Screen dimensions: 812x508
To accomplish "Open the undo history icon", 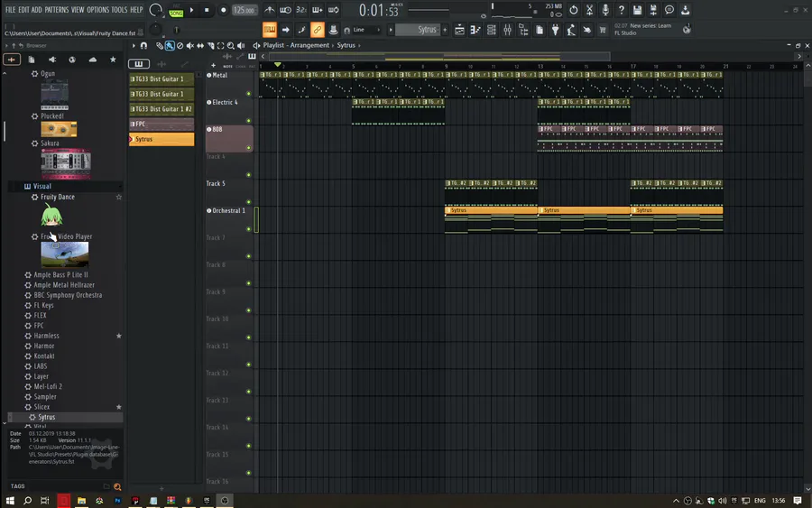I will [x=573, y=10].
